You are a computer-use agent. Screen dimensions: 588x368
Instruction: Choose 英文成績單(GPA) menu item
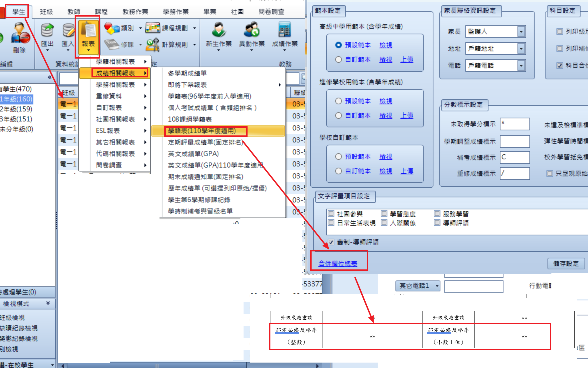coord(194,154)
